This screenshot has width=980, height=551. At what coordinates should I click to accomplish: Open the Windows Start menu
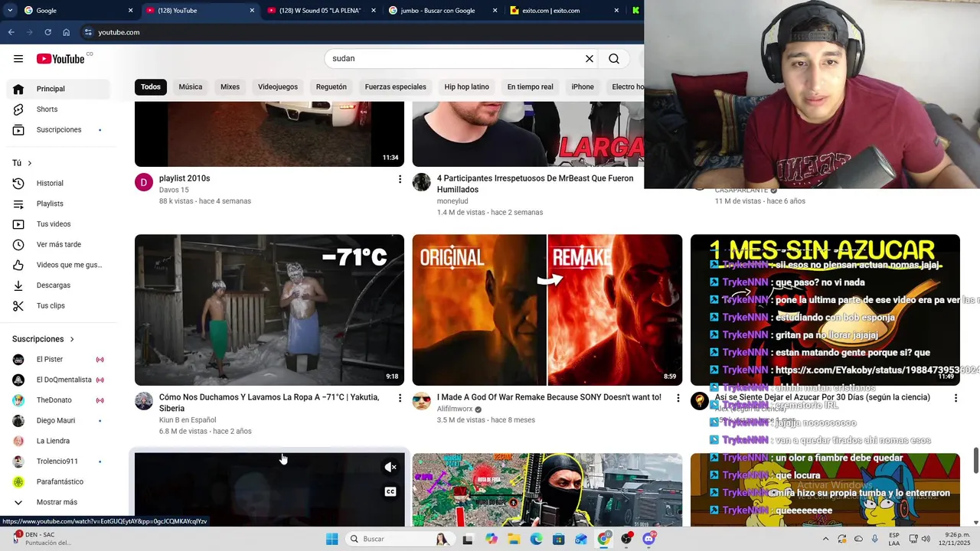tap(332, 539)
